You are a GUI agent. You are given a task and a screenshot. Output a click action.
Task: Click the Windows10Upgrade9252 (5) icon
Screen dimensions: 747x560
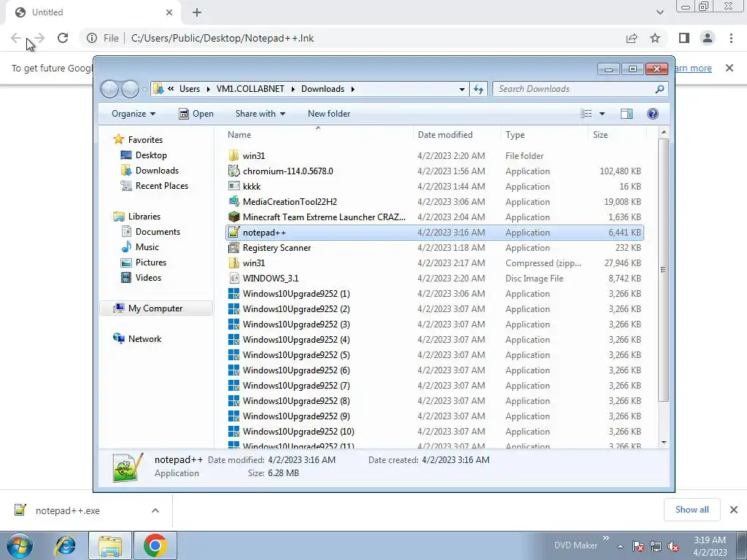click(x=233, y=355)
